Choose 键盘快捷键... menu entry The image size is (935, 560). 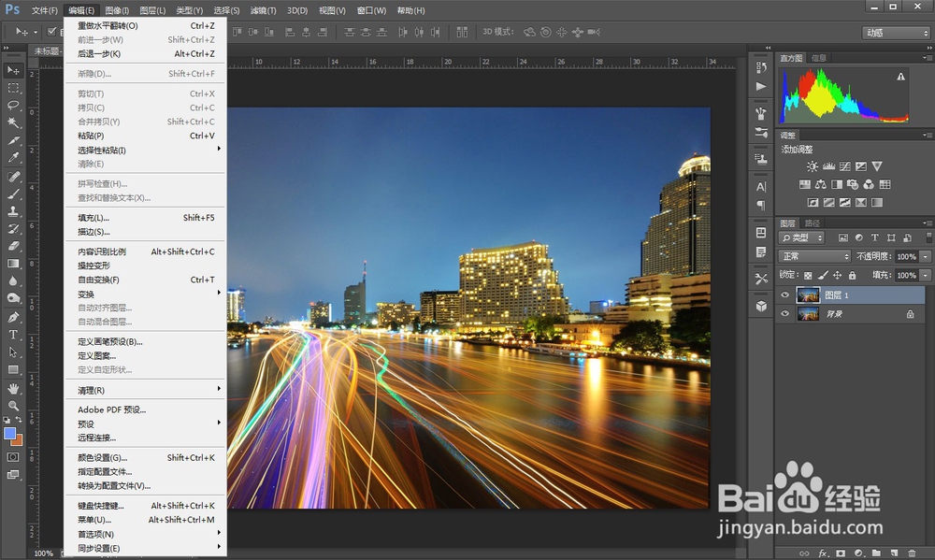pos(146,506)
